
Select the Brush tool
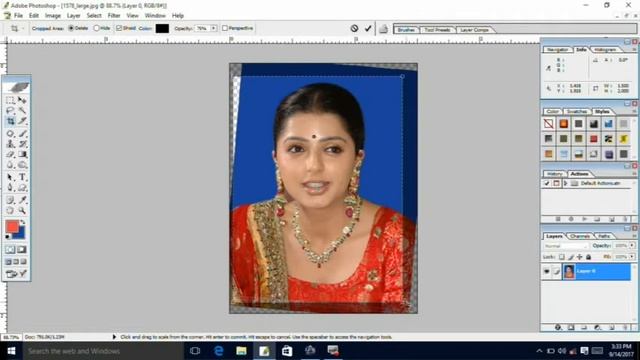point(22,133)
